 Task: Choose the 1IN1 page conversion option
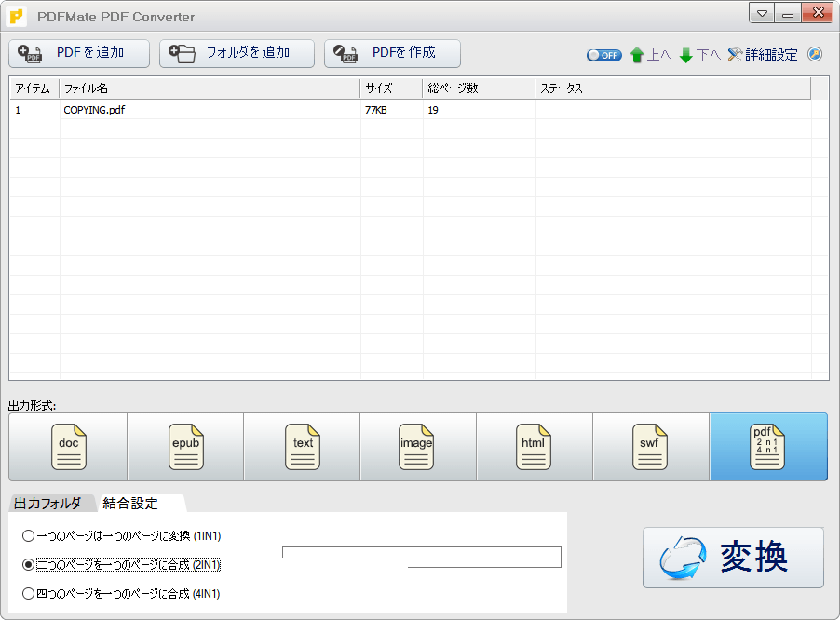[x=122, y=536]
